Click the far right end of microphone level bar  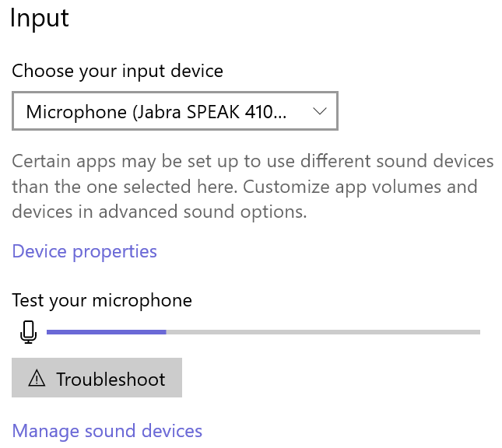pyautogui.click(x=478, y=332)
